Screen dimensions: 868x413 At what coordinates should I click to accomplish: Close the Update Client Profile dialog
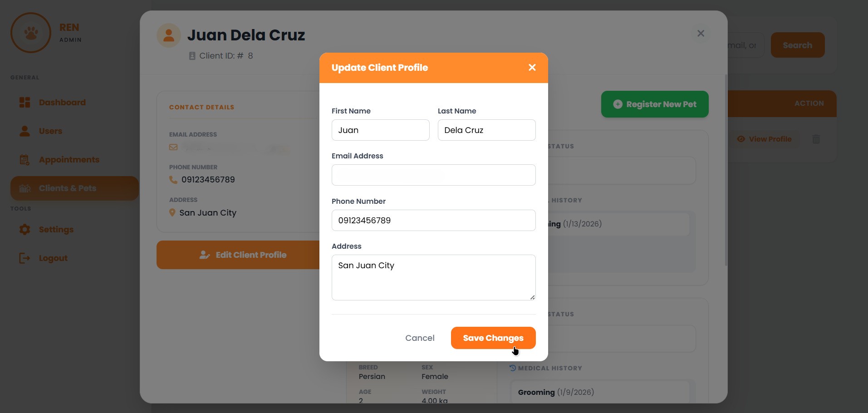tap(532, 68)
